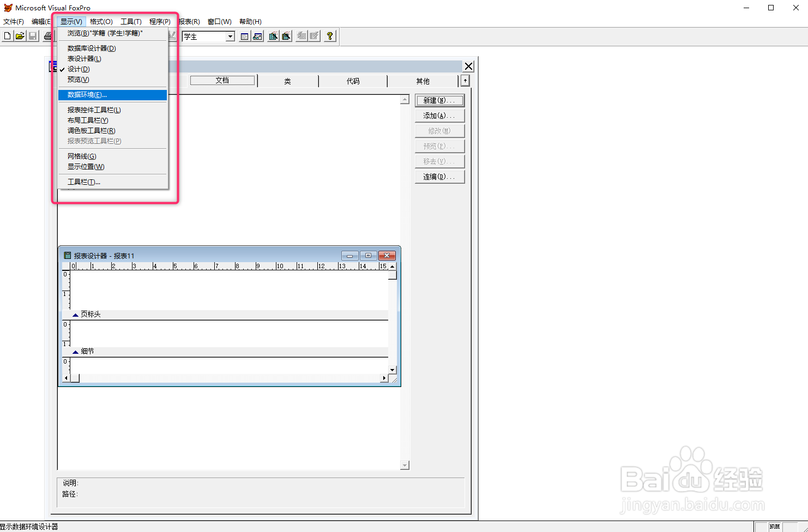Viewport: 808px width, 532px height.
Task: Click project list scroll down arrow
Action: point(405,465)
